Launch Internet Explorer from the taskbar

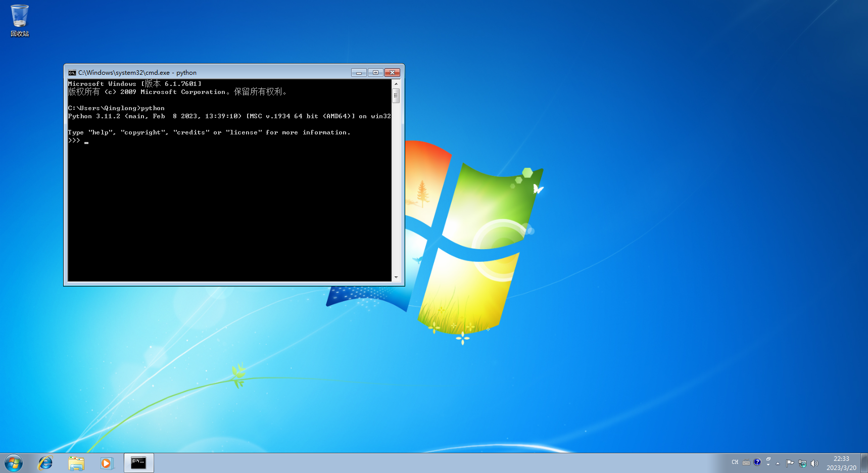click(45, 463)
